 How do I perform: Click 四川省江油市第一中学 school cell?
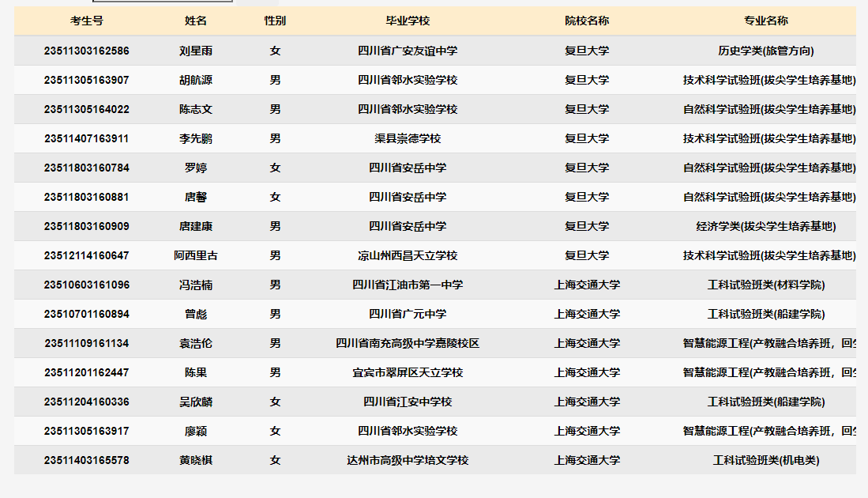pos(408,285)
